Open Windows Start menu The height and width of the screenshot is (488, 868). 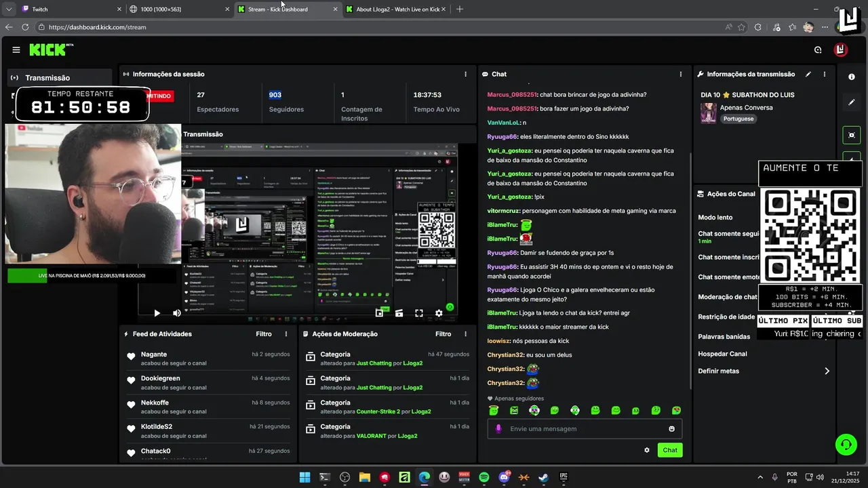point(304,477)
